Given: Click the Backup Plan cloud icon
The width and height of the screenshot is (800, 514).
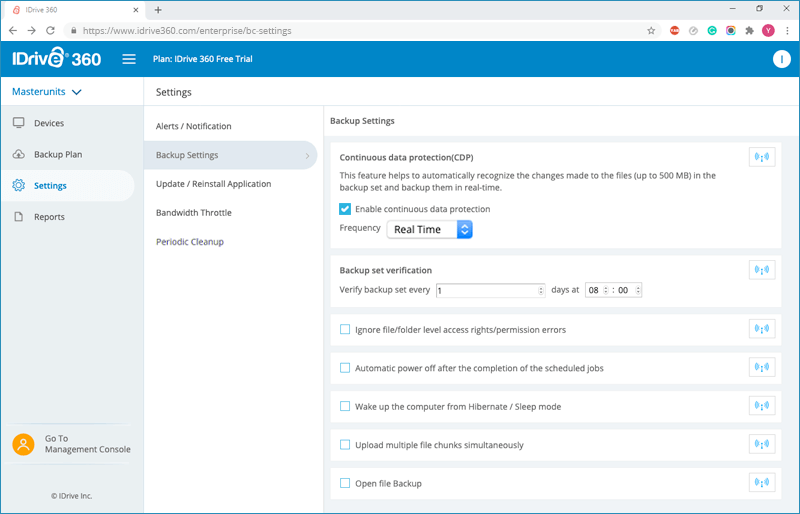Looking at the screenshot, I should (x=19, y=154).
